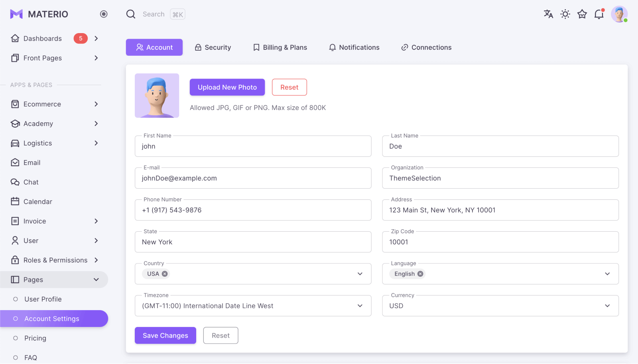This screenshot has height=364, width=638.
Task: Click the Save Changes button
Action: click(165, 336)
